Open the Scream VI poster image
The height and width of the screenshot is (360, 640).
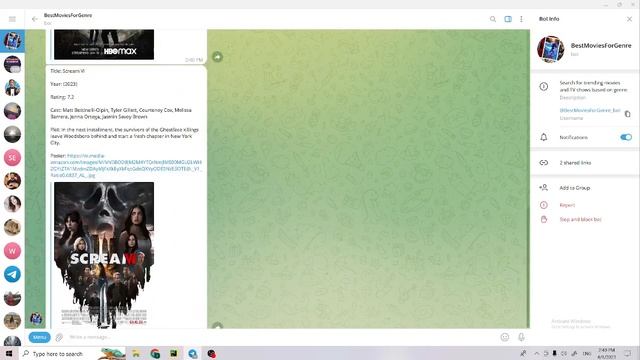pos(104,255)
